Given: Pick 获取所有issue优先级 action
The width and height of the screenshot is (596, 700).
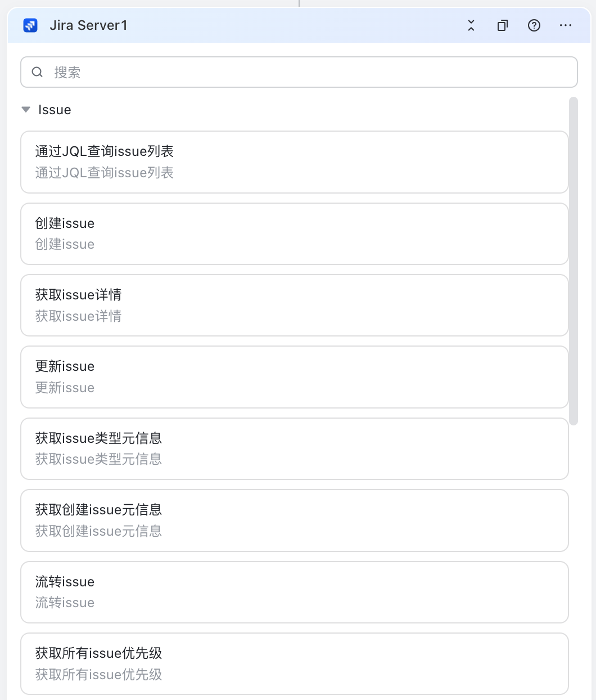Looking at the screenshot, I should [295, 664].
